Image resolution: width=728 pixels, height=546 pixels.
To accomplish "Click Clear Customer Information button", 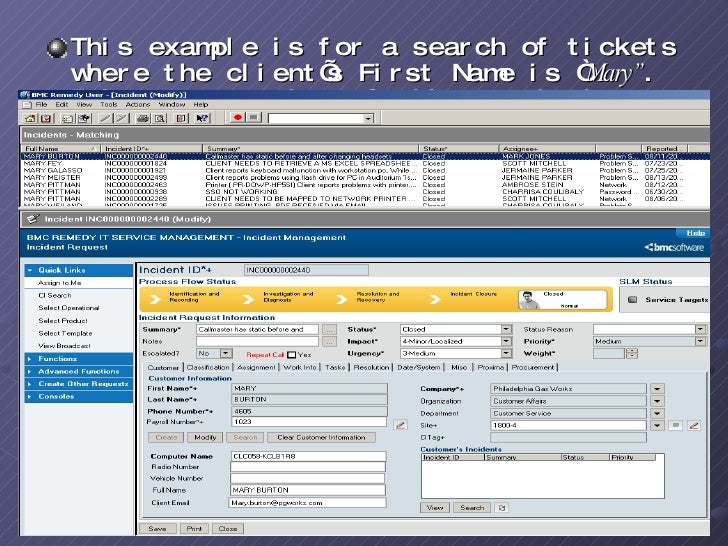I will tap(321, 437).
